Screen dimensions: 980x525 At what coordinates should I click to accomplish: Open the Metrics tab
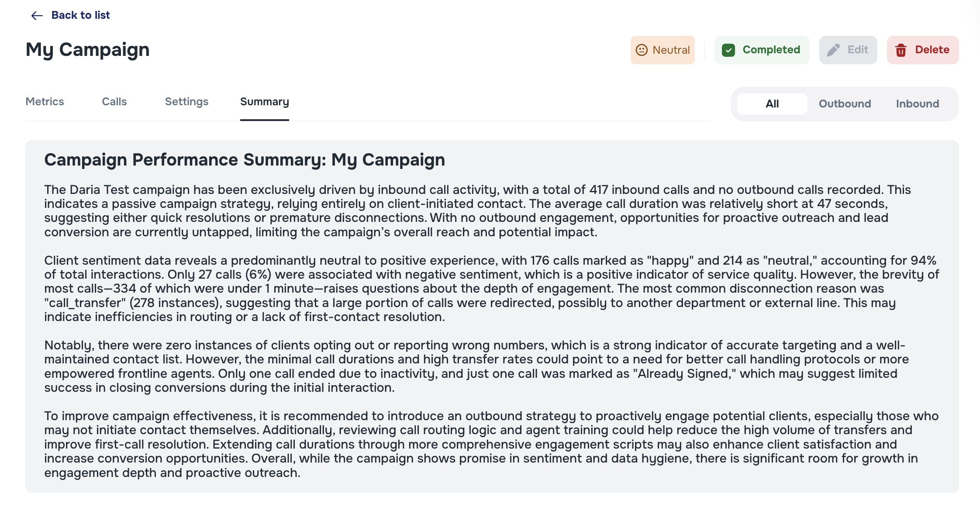point(45,102)
